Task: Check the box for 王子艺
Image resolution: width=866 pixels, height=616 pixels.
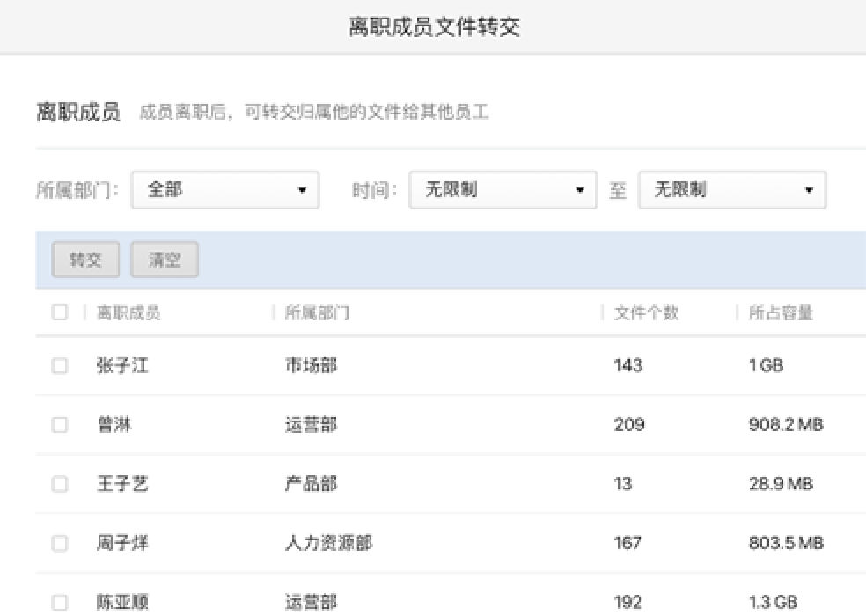Action: pyautogui.click(x=60, y=484)
